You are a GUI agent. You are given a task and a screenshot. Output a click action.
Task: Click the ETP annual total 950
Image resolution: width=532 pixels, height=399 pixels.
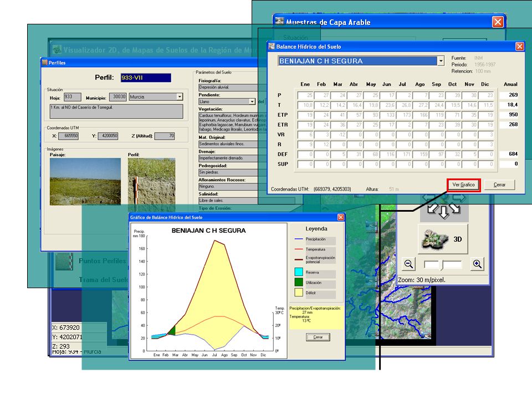(x=509, y=115)
